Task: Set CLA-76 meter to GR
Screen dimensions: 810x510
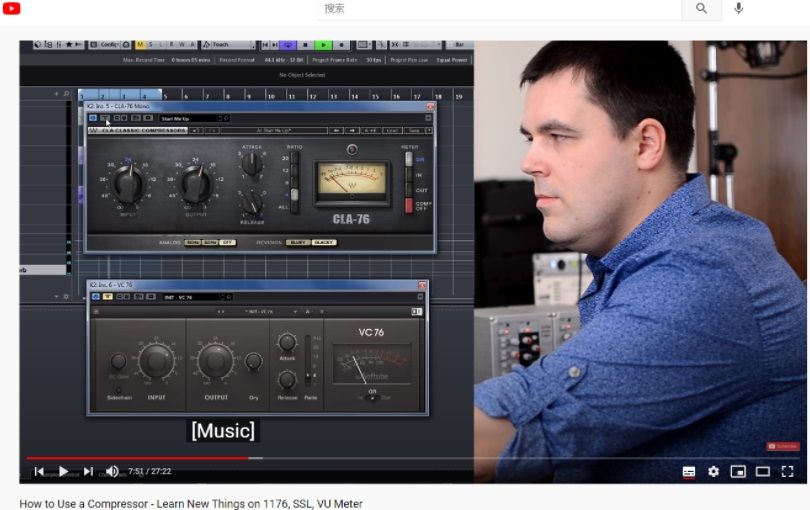Action: [409, 160]
